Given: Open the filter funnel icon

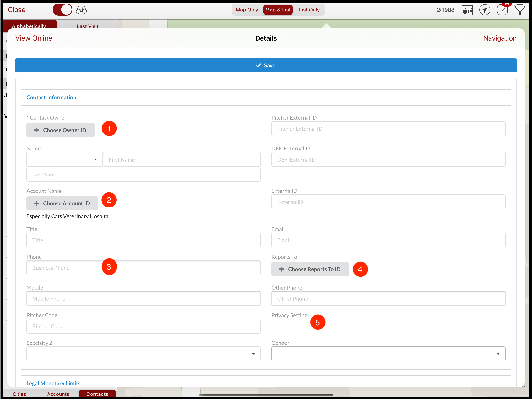Looking at the screenshot, I should tap(520, 10).
